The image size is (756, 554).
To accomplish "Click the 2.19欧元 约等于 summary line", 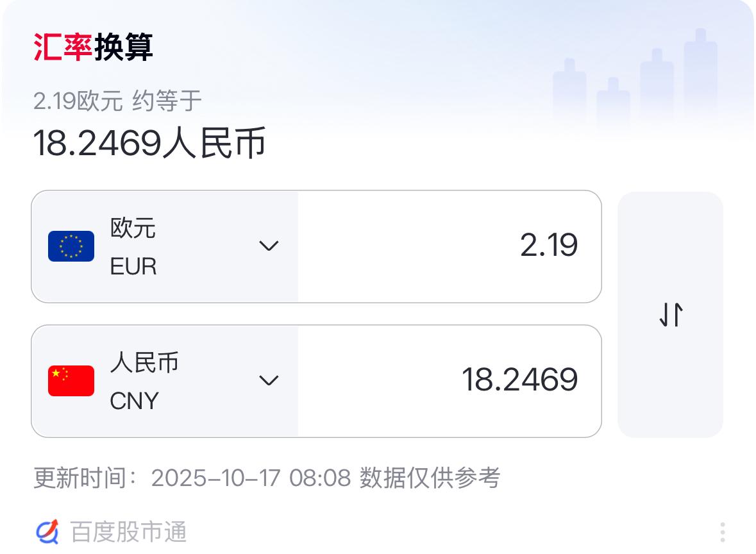I will 117,101.
